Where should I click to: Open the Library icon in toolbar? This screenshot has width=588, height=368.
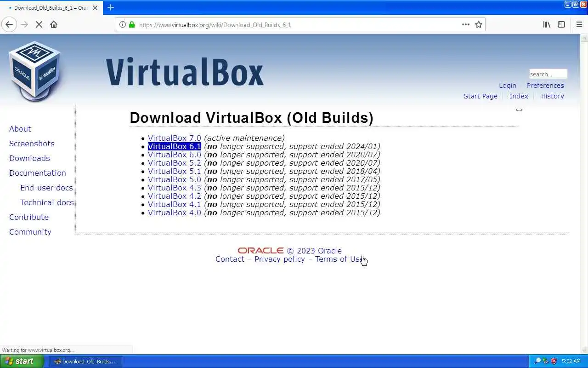(x=547, y=24)
